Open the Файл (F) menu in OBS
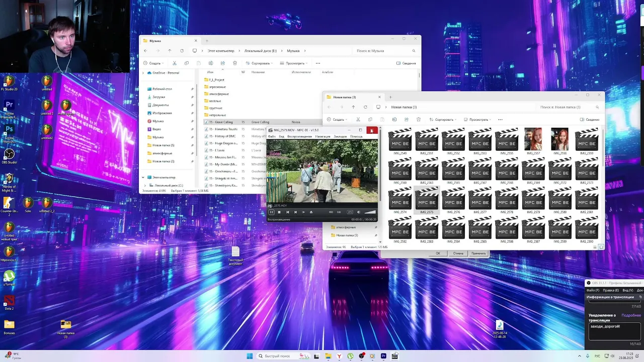 (x=593, y=290)
